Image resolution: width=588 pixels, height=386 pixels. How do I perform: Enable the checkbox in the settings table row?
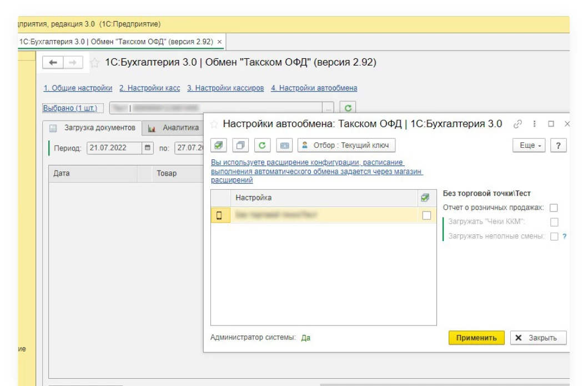(426, 215)
